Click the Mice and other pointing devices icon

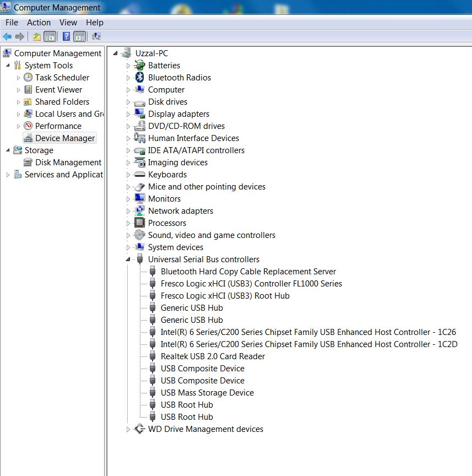coord(140,187)
